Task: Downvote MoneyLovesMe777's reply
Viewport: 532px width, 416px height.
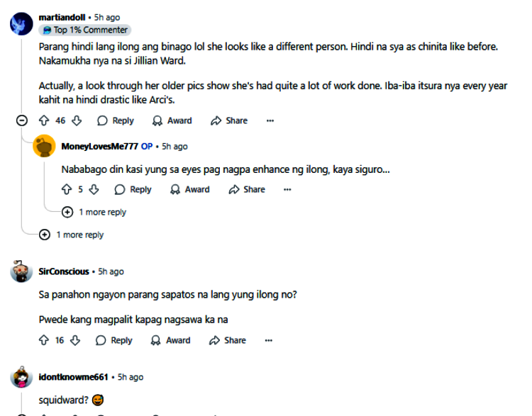Action: tap(94, 189)
